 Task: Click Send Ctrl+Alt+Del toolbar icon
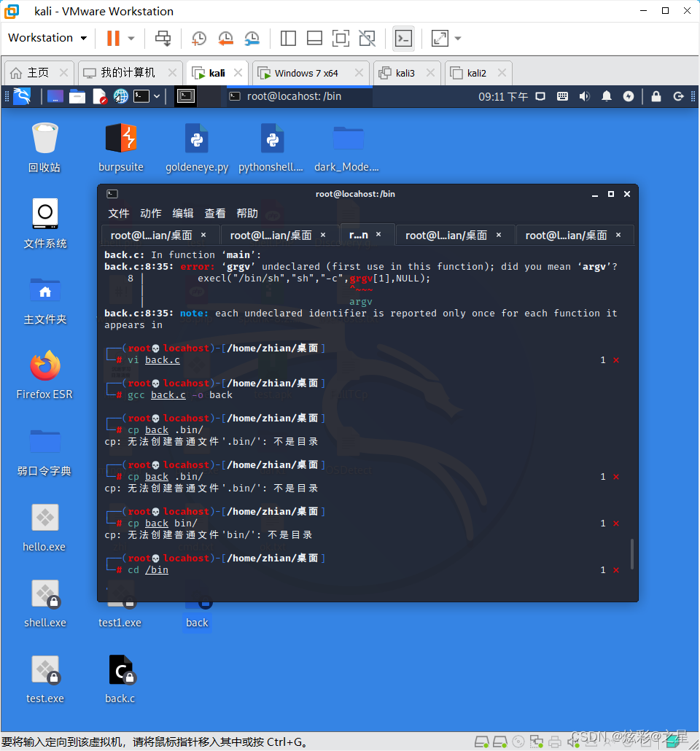click(163, 39)
